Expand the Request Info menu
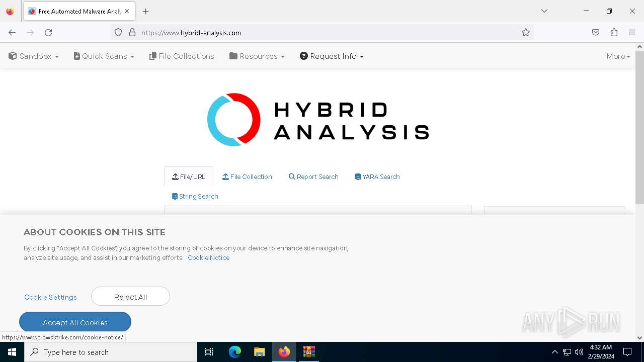This screenshot has height=362, width=644. (332, 56)
